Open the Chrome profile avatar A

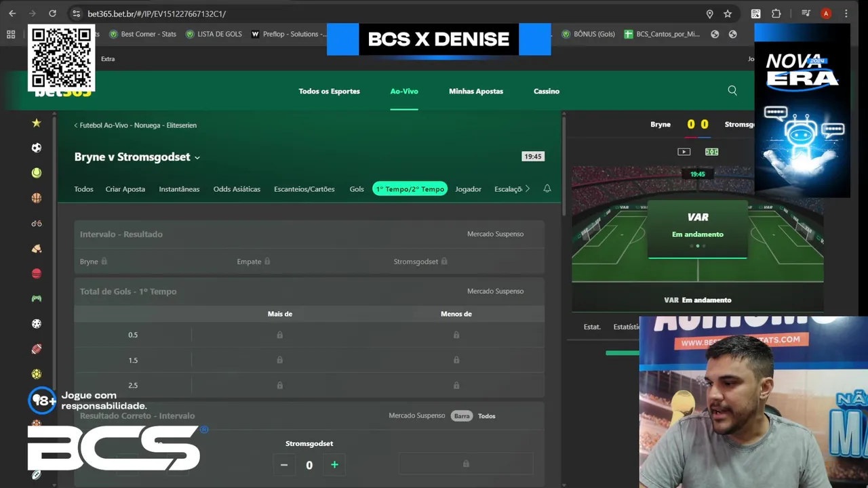coord(826,14)
